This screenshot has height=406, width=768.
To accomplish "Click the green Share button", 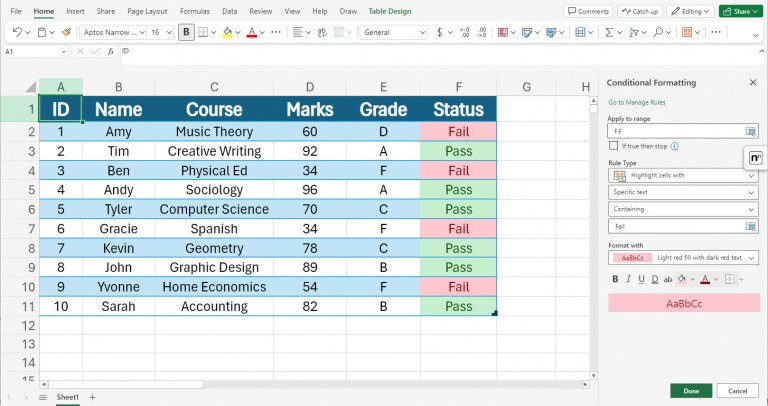I will [741, 11].
